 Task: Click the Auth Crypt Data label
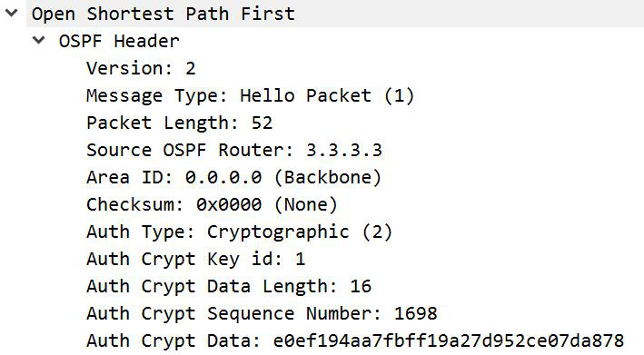click(x=173, y=341)
